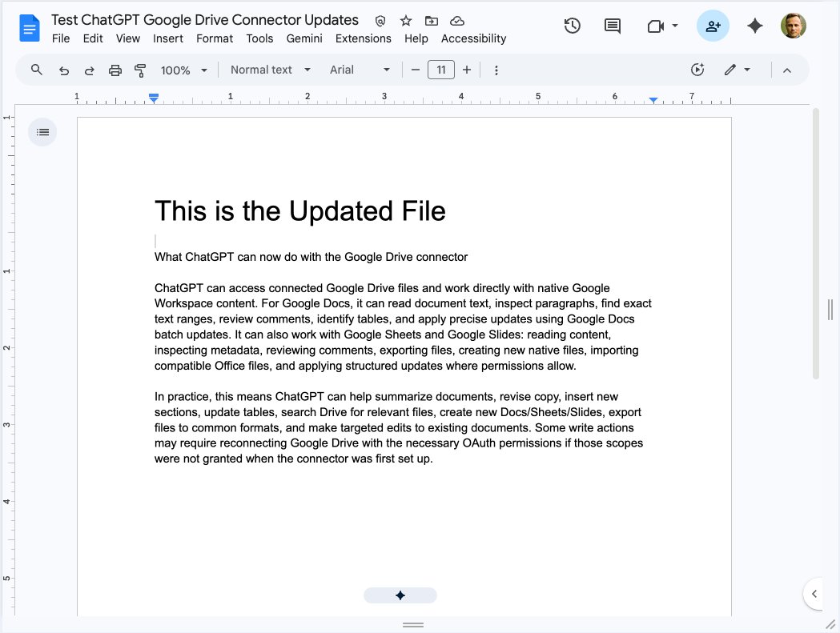
Task: Open the Edit menu
Action: tap(93, 38)
